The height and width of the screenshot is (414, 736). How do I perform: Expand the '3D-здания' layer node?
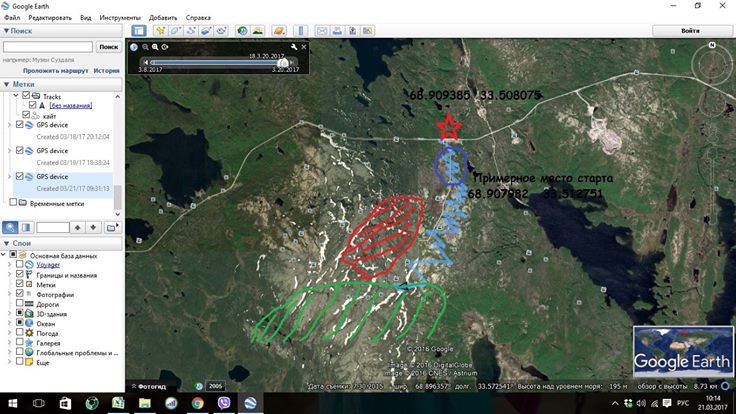click(9, 313)
